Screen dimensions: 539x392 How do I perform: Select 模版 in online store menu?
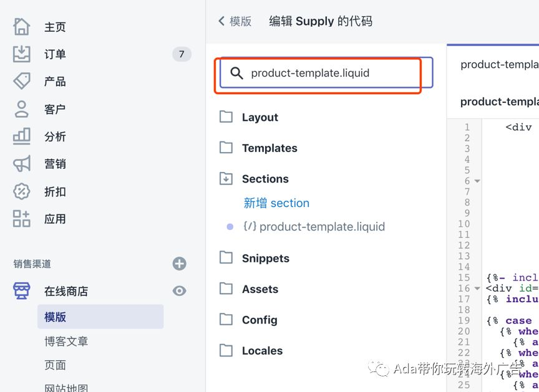(100, 317)
